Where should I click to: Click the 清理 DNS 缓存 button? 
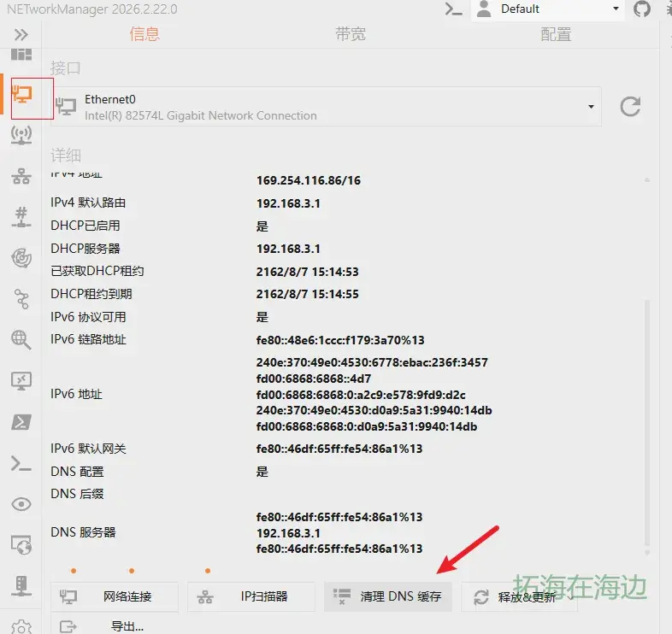[x=388, y=596]
